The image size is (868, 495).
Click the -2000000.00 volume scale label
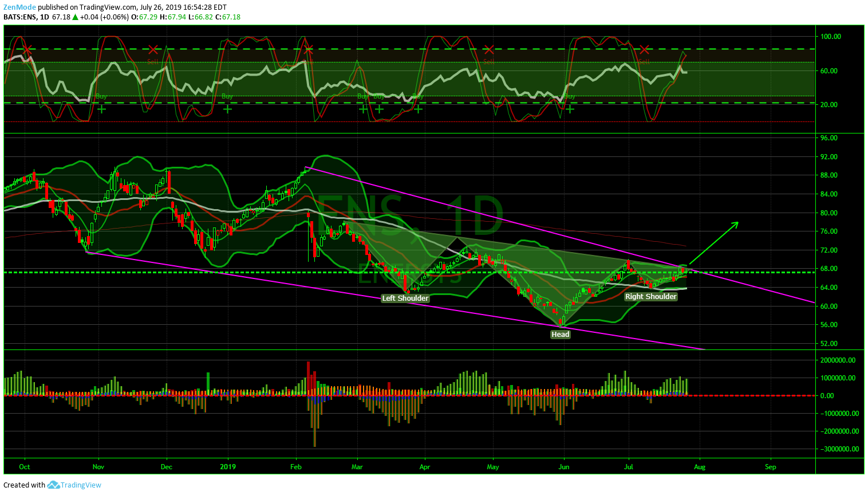[x=839, y=431]
